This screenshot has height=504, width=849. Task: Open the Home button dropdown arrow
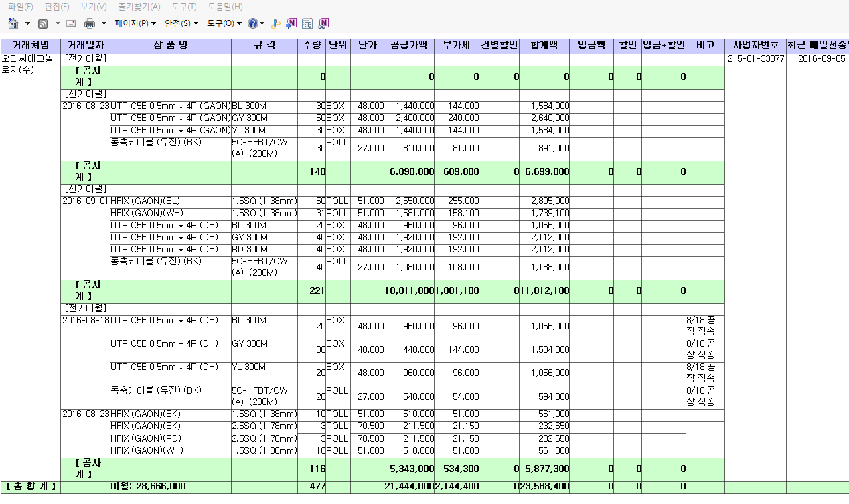pyautogui.click(x=27, y=23)
